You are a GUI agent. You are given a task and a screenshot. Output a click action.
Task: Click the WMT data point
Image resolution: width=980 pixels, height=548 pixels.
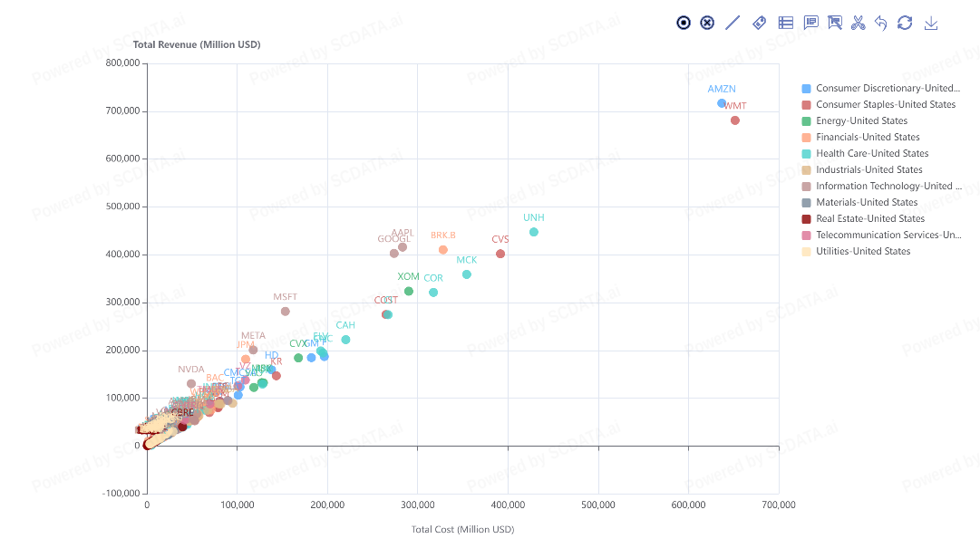click(735, 120)
